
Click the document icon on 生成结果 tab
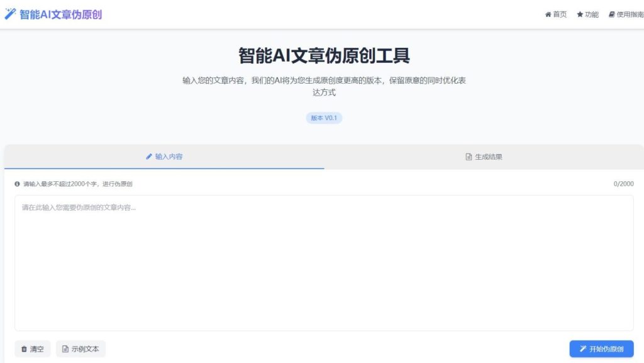point(469,157)
